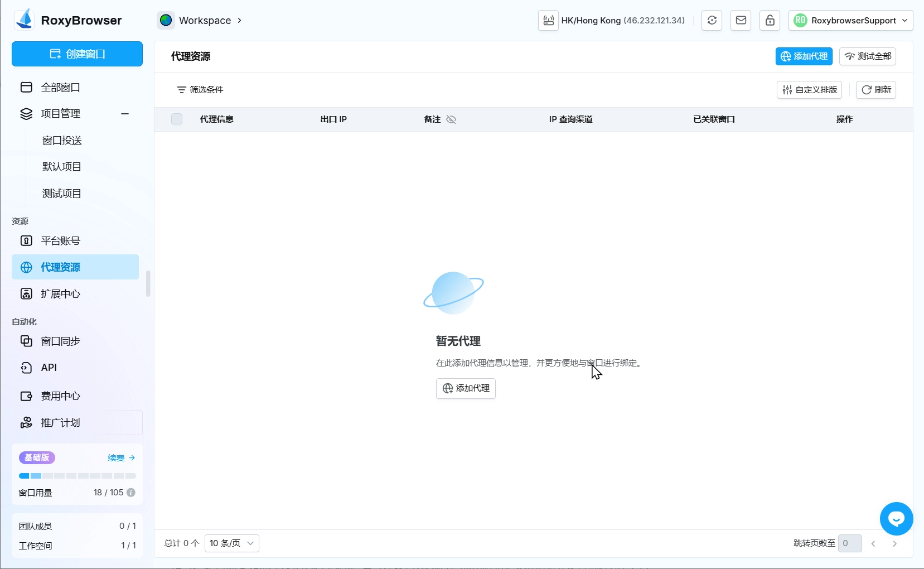The height and width of the screenshot is (569, 924).
Task: Click the 跳转页数至 page number field
Action: coord(849,543)
